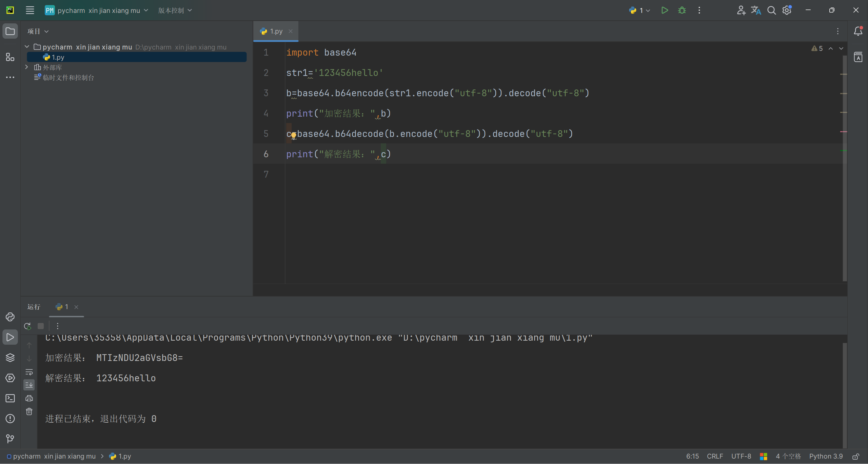Open project name dropdown in title bar

pyautogui.click(x=97, y=10)
